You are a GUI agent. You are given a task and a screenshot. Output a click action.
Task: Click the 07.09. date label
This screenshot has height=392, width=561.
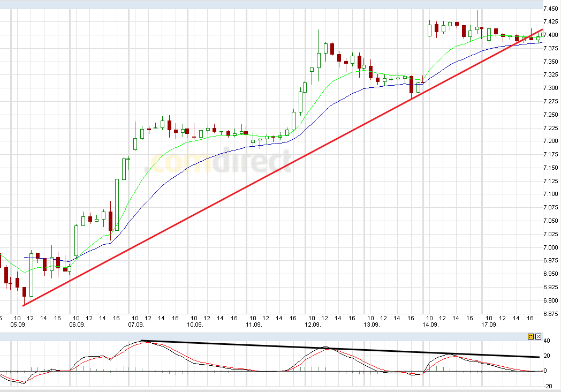click(137, 325)
